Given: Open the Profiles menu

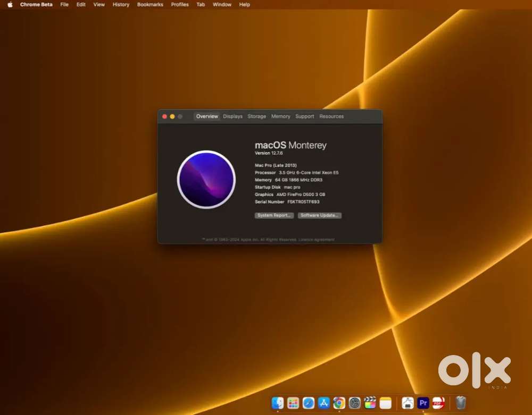Looking at the screenshot, I should coord(180,4).
